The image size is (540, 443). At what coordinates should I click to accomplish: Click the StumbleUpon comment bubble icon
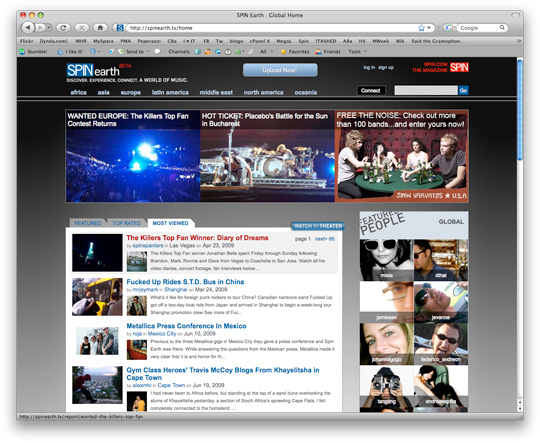click(157, 52)
